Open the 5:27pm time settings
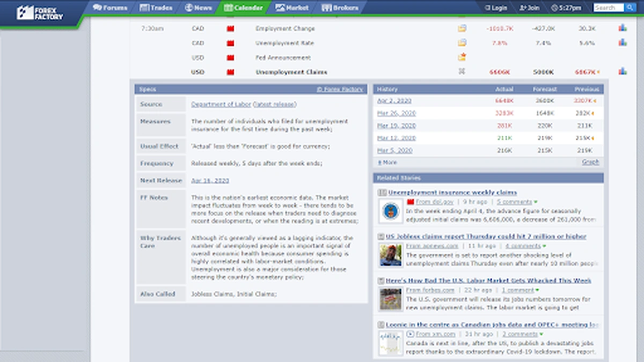The height and width of the screenshot is (362, 644). [566, 8]
